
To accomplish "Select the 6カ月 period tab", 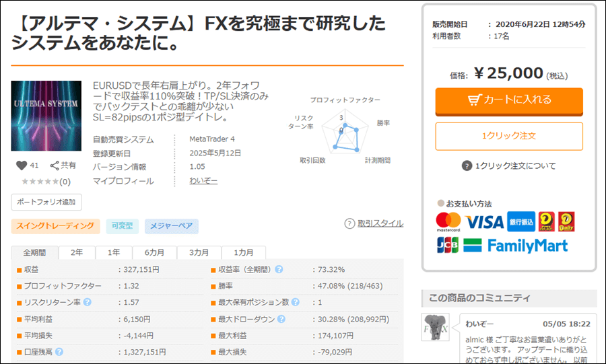I will [154, 253].
